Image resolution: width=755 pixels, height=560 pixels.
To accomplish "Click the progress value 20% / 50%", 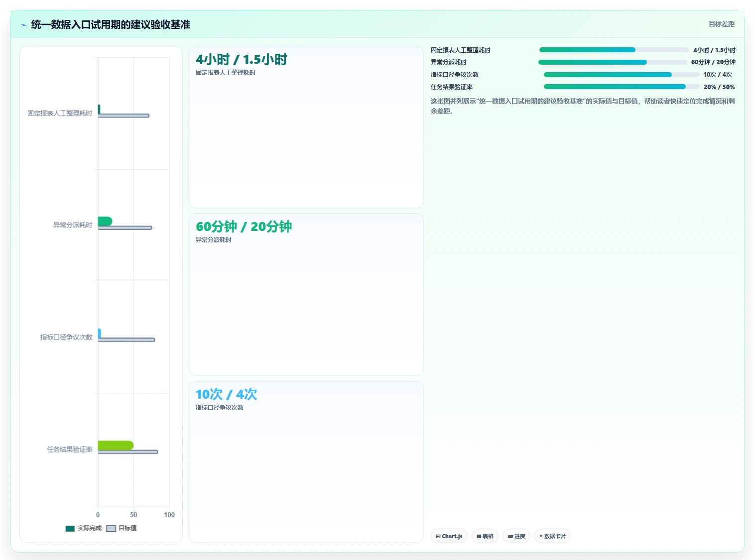I will pos(719,87).
